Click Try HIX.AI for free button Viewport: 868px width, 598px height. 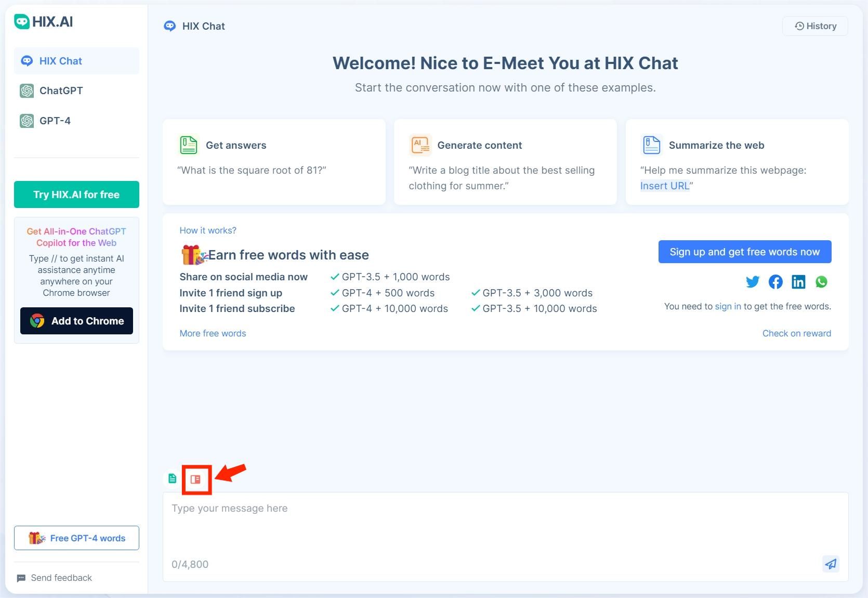tap(76, 194)
